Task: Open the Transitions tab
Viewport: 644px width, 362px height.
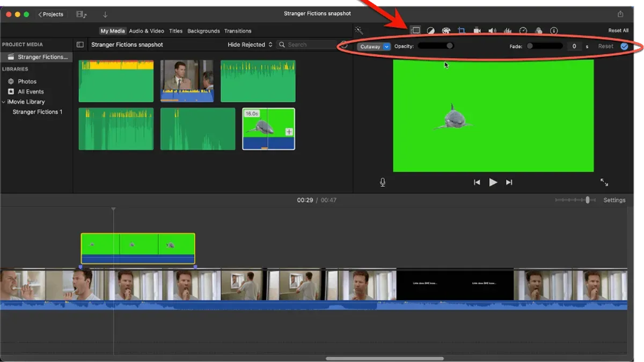Action: coord(238,31)
